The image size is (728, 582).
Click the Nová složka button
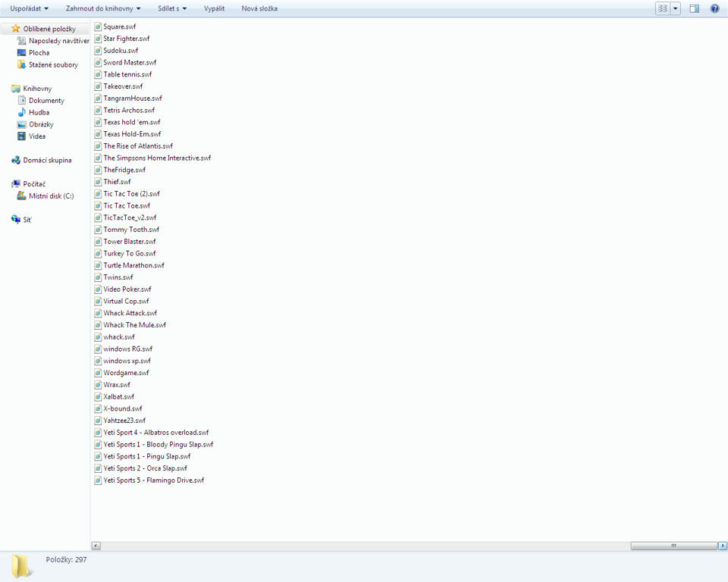pyautogui.click(x=259, y=8)
